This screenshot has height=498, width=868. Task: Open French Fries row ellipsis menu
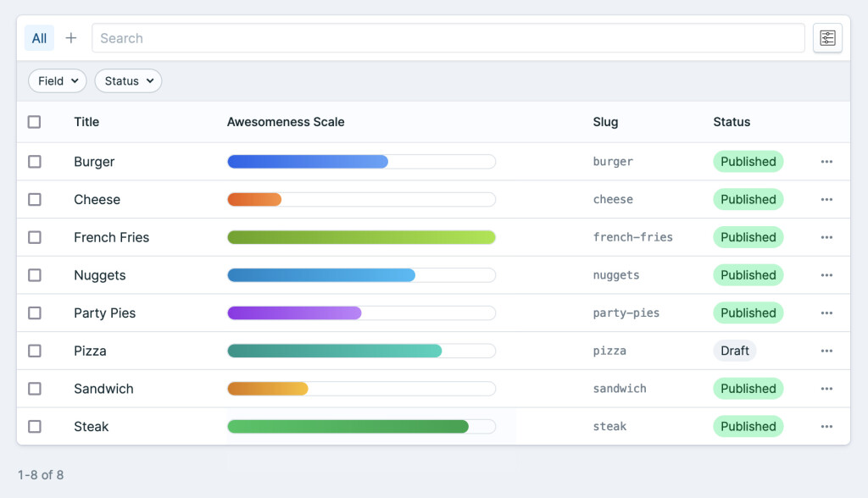[826, 238]
